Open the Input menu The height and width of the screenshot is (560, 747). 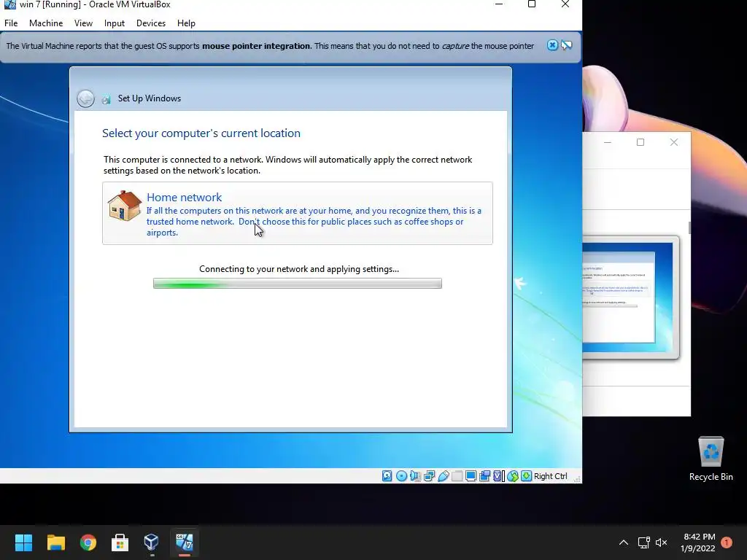[x=115, y=23]
